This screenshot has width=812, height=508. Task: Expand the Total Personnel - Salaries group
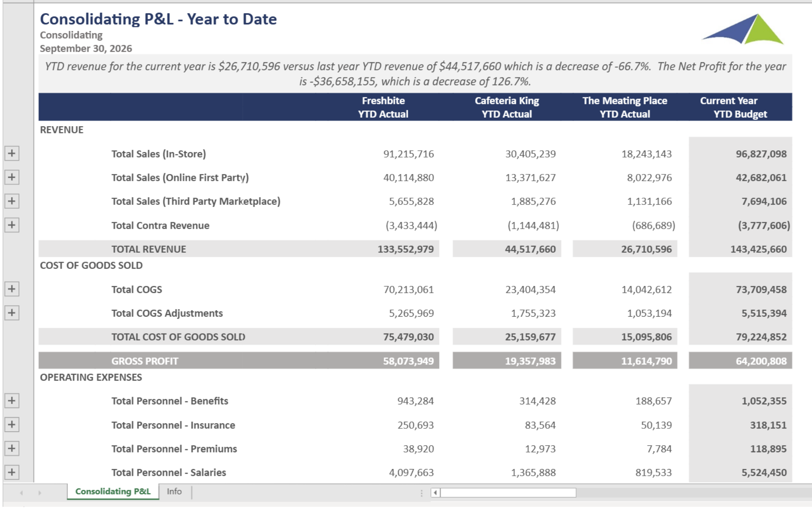click(x=12, y=472)
